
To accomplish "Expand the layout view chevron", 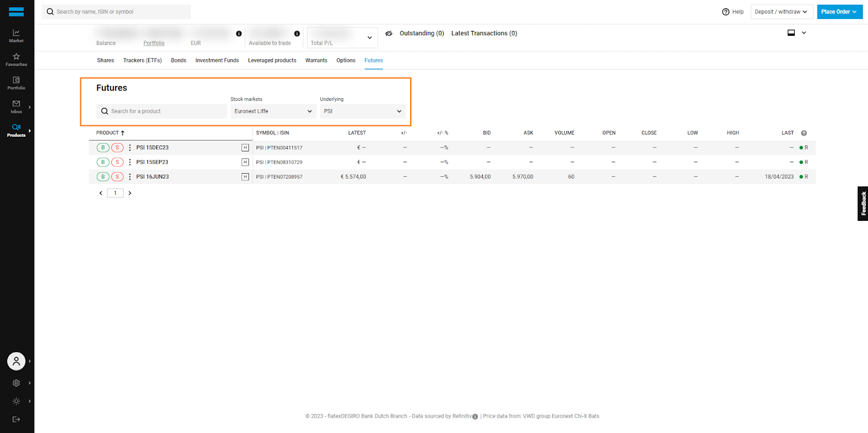I will tap(804, 33).
